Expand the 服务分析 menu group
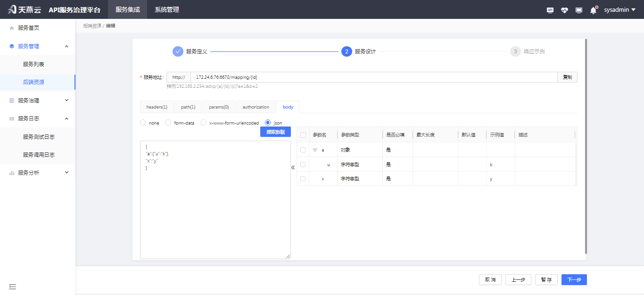Image resolution: width=644 pixels, height=295 pixels. click(66, 173)
